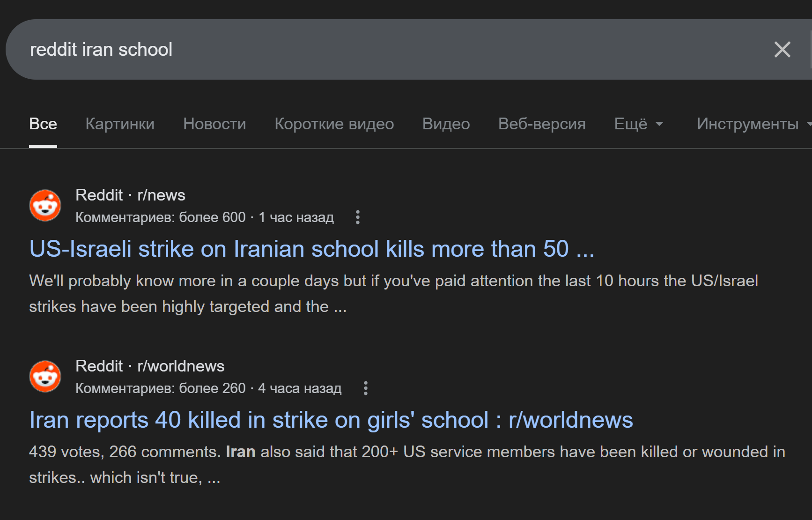Image resolution: width=812 pixels, height=520 pixels.
Task: Open the three-dot menu for r/news result
Action: [x=358, y=217]
